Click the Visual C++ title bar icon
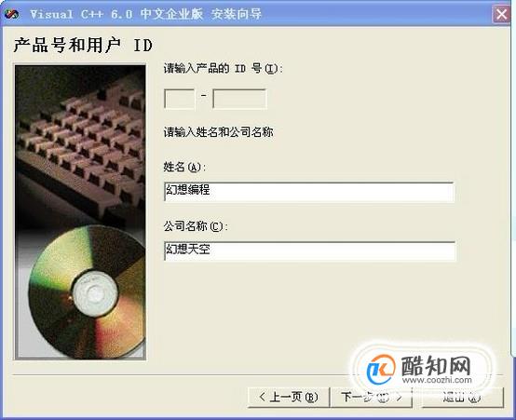Screen dimensions: 516x420 [x=11, y=14]
